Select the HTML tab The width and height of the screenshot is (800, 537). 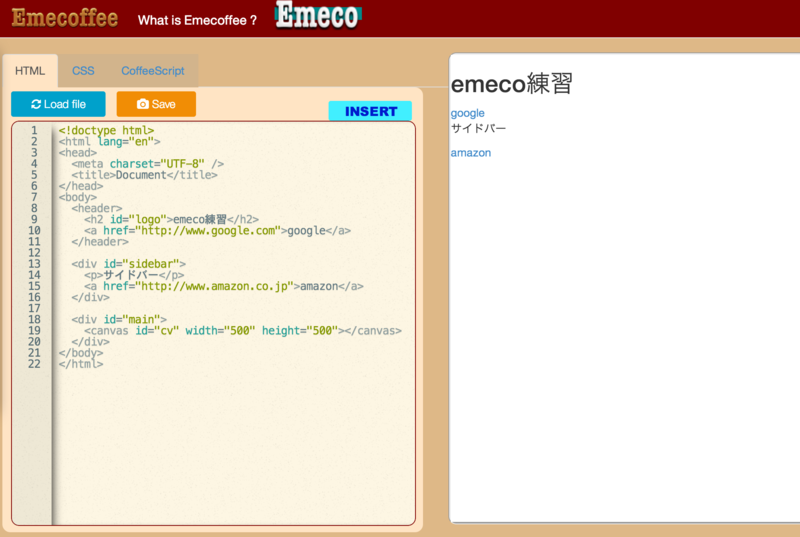30,71
